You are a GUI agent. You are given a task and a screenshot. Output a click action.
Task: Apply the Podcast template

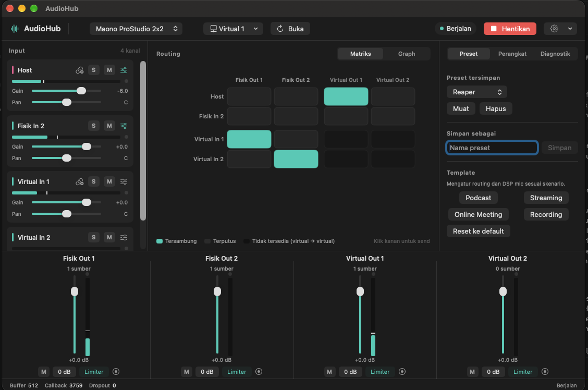[x=478, y=198]
